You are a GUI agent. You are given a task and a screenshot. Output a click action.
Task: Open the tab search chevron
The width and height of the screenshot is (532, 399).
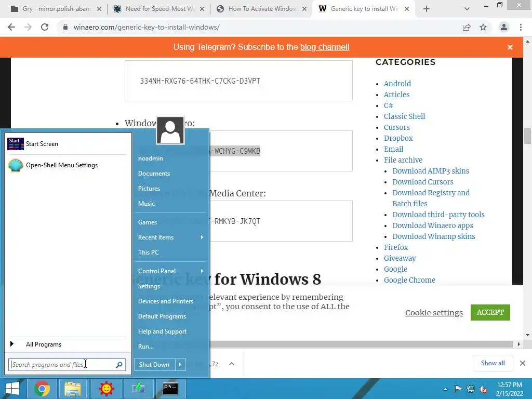[x=467, y=9]
